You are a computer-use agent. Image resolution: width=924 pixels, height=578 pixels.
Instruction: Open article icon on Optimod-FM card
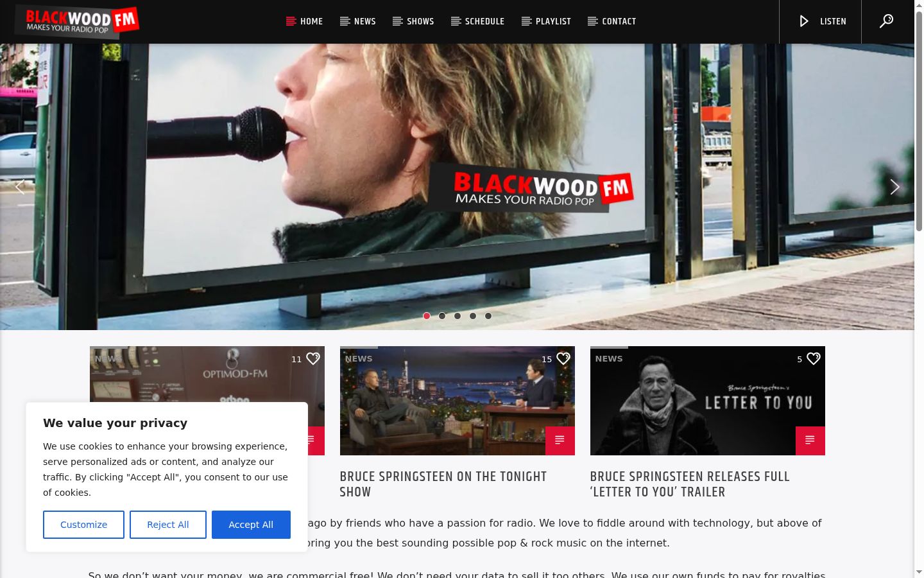(316, 441)
